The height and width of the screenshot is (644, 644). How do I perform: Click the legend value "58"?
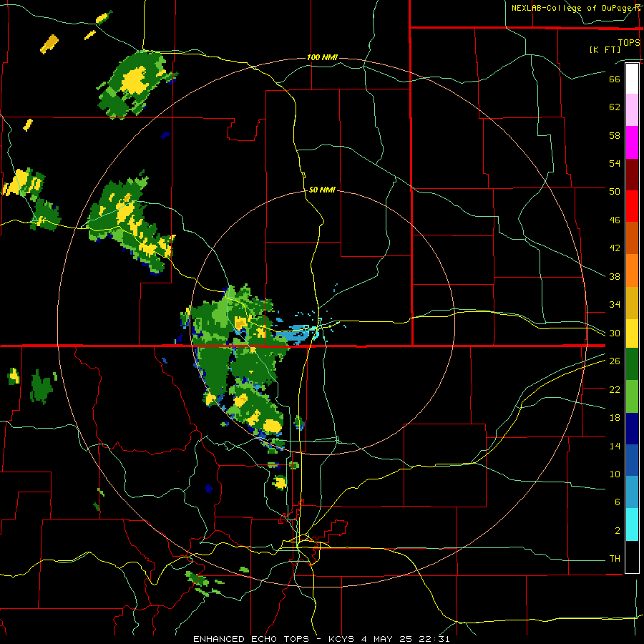pos(615,135)
